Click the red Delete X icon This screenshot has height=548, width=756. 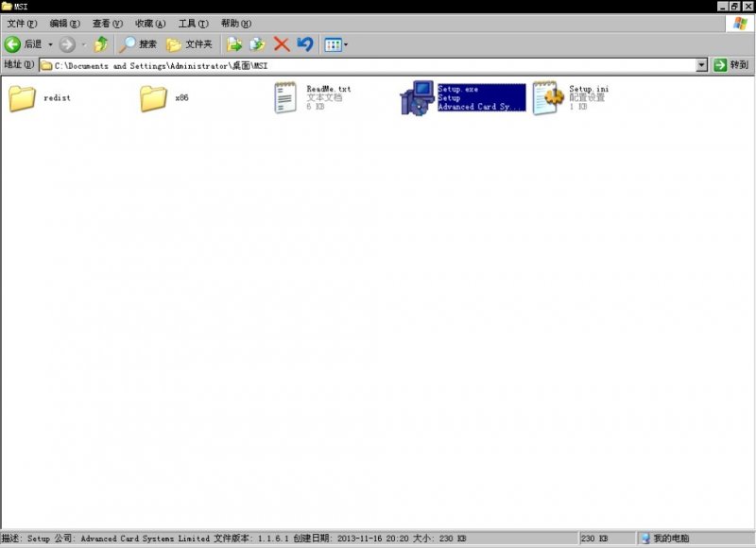point(282,44)
